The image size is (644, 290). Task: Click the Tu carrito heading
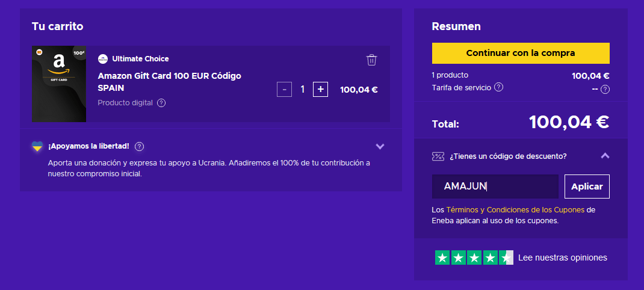[x=58, y=26]
